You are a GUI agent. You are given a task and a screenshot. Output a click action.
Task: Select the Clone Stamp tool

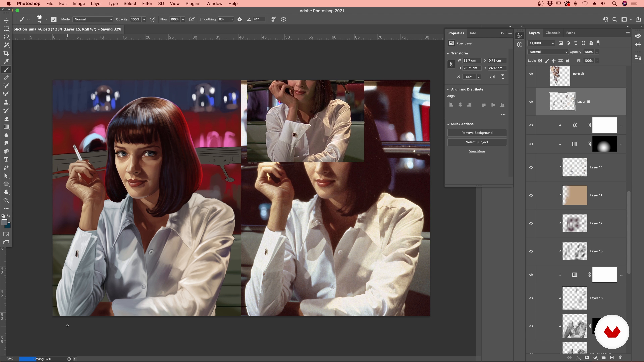click(x=6, y=102)
